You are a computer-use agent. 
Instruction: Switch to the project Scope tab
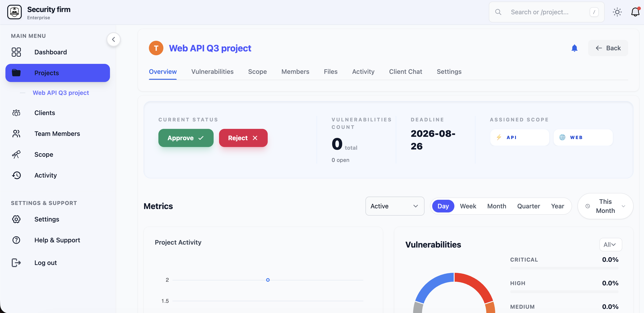(x=257, y=72)
